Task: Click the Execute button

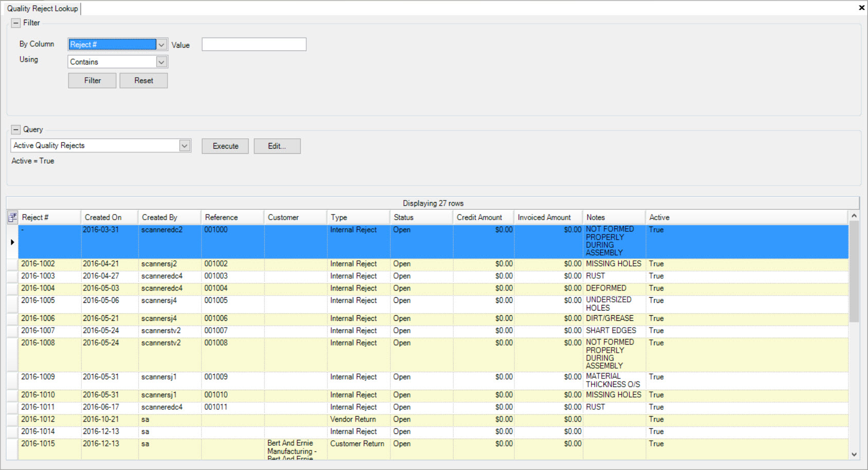Action: point(225,146)
